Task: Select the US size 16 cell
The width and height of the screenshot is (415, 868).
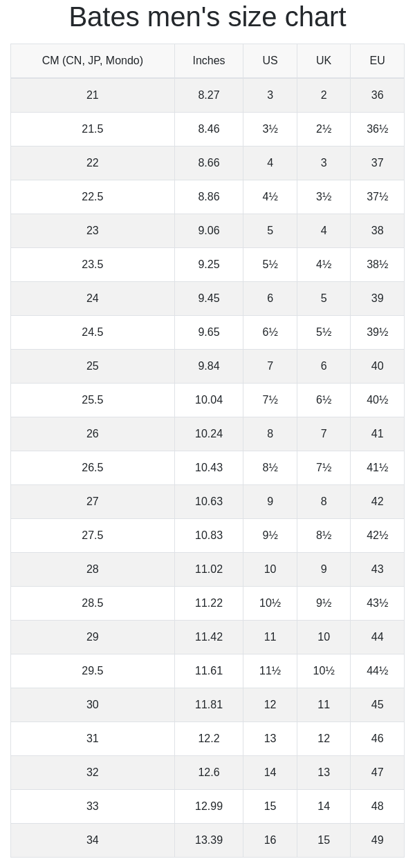Action: pos(270,840)
